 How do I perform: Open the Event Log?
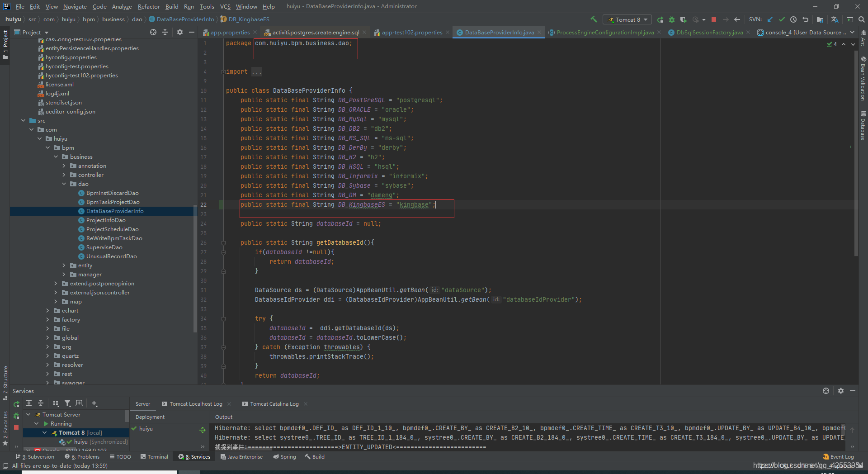838,457
